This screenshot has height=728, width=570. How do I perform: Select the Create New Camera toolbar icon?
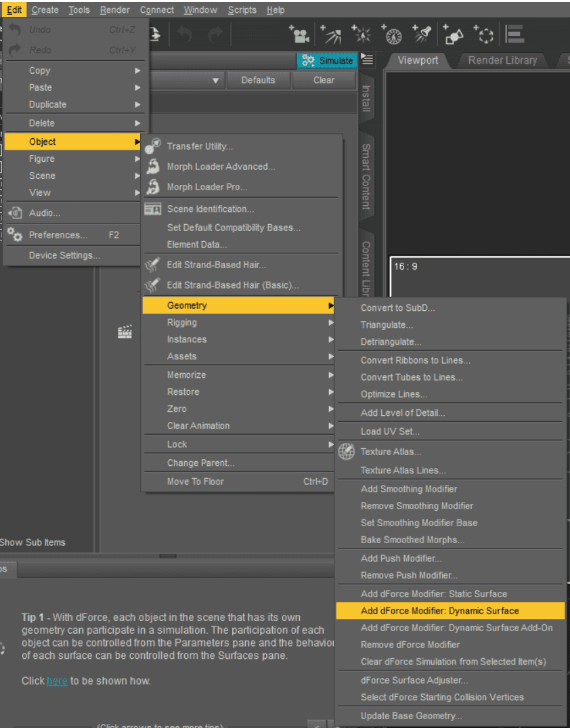299,34
